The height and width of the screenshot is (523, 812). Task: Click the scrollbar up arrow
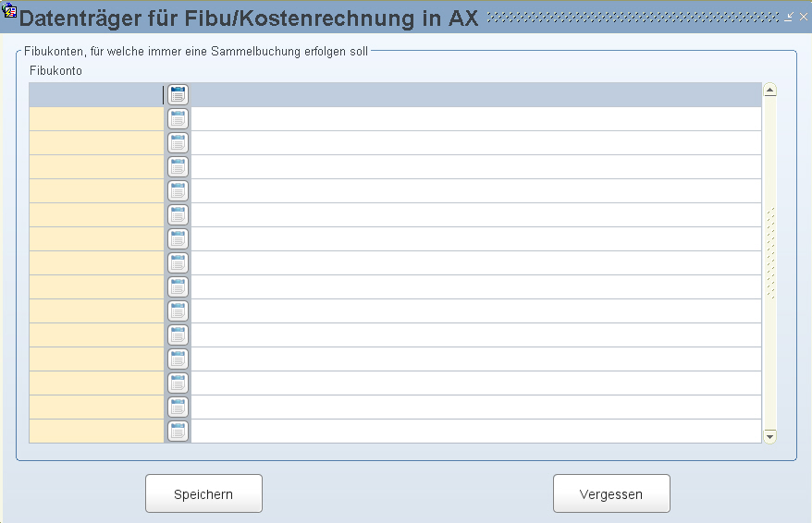(770, 90)
